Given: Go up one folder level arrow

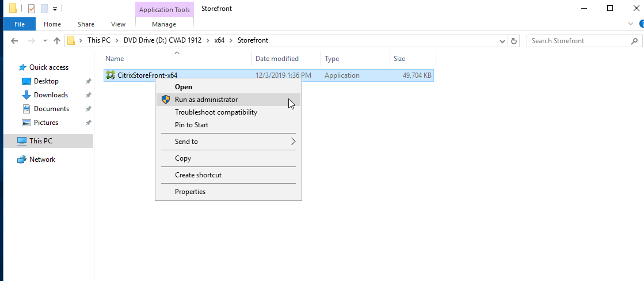Looking at the screenshot, I should (x=57, y=41).
